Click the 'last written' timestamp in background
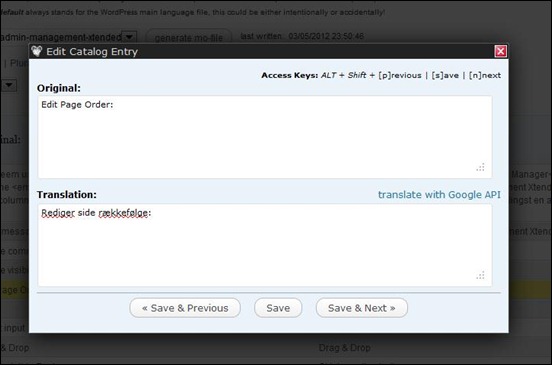 (302, 36)
